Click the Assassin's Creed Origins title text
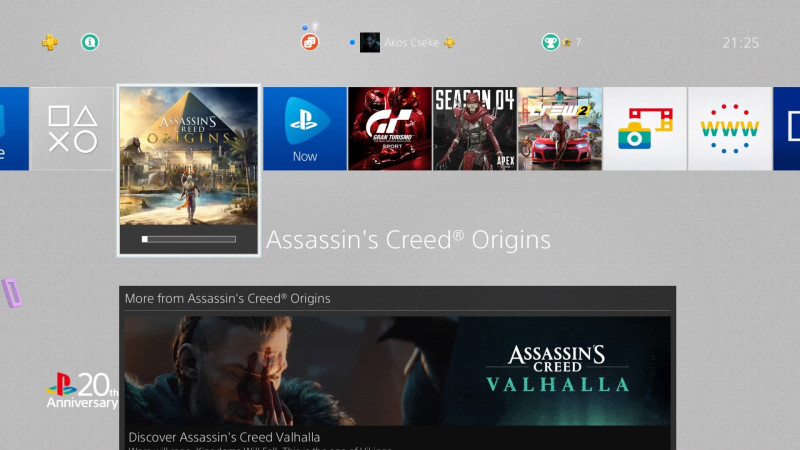Screen dimensions: 800x450 pyautogui.click(x=408, y=240)
